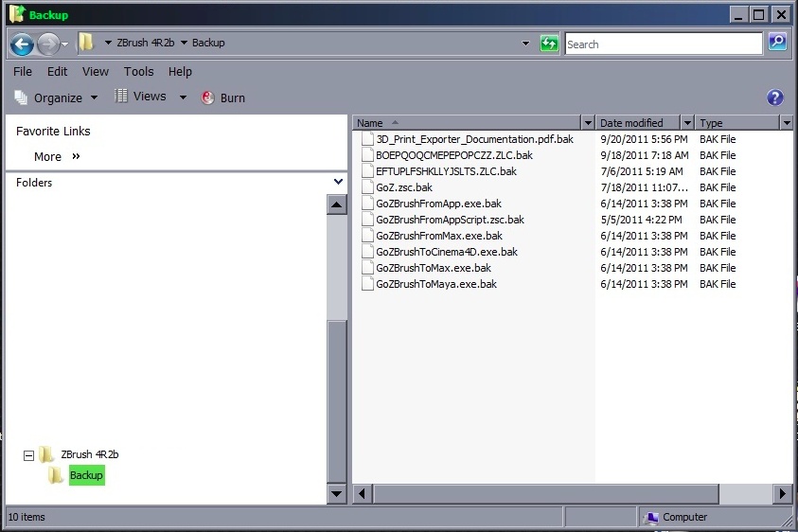Select ZBrush 4R2b breadcrumb segment

pyautogui.click(x=146, y=43)
